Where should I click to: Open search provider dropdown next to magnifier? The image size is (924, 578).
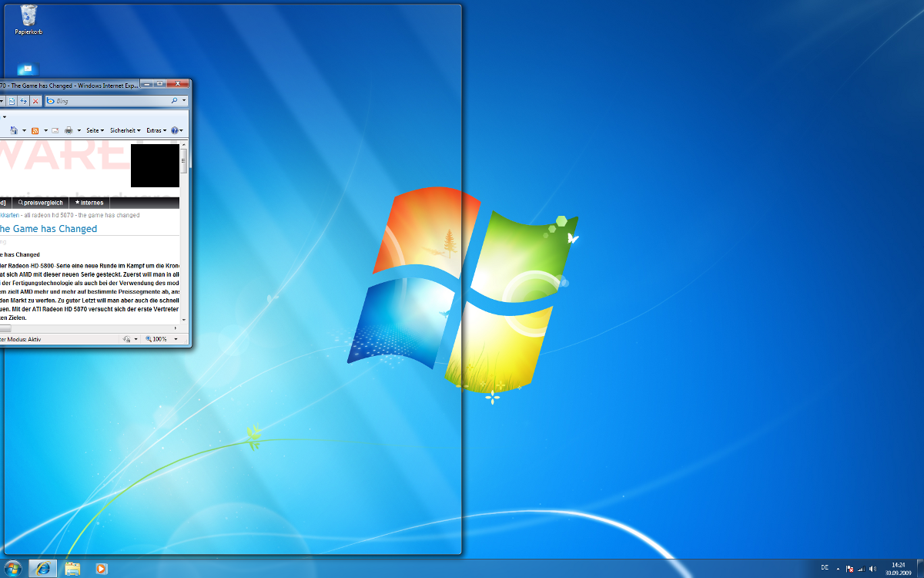coord(184,101)
